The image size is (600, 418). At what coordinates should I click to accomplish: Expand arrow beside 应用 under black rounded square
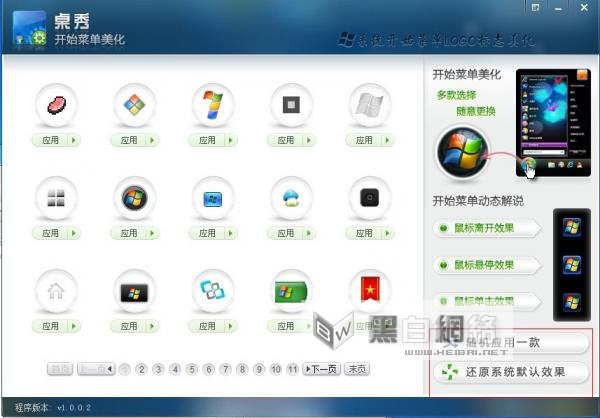pos(388,233)
